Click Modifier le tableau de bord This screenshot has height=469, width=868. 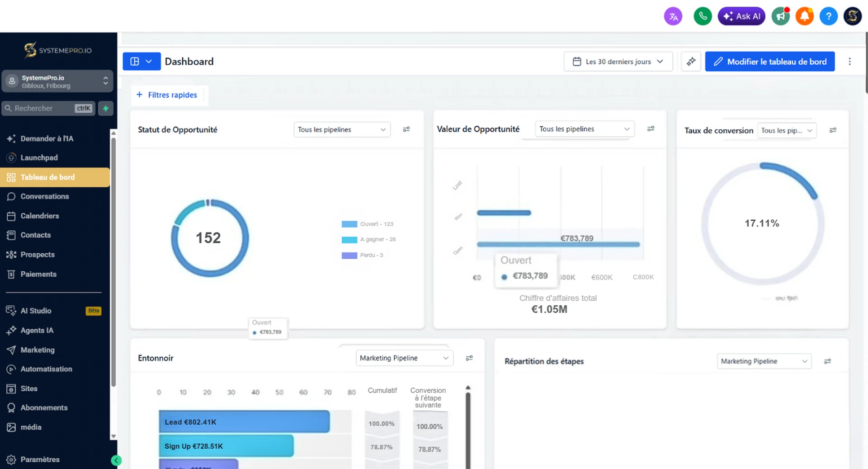coord(770,62)
